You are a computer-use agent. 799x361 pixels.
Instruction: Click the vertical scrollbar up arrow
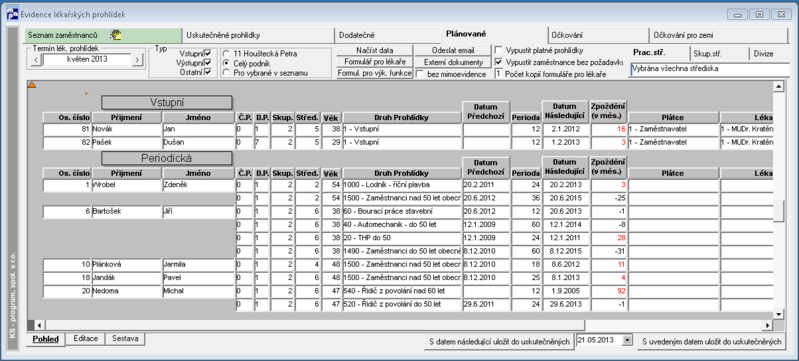click(778, 87)
